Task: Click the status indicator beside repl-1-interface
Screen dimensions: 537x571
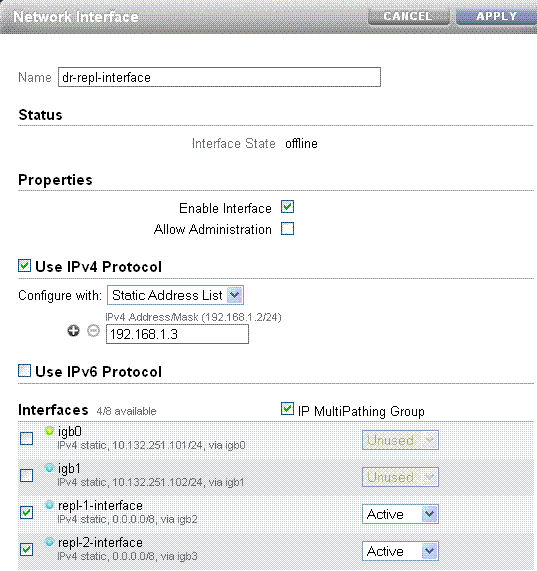Action: [x=50, y=505]
